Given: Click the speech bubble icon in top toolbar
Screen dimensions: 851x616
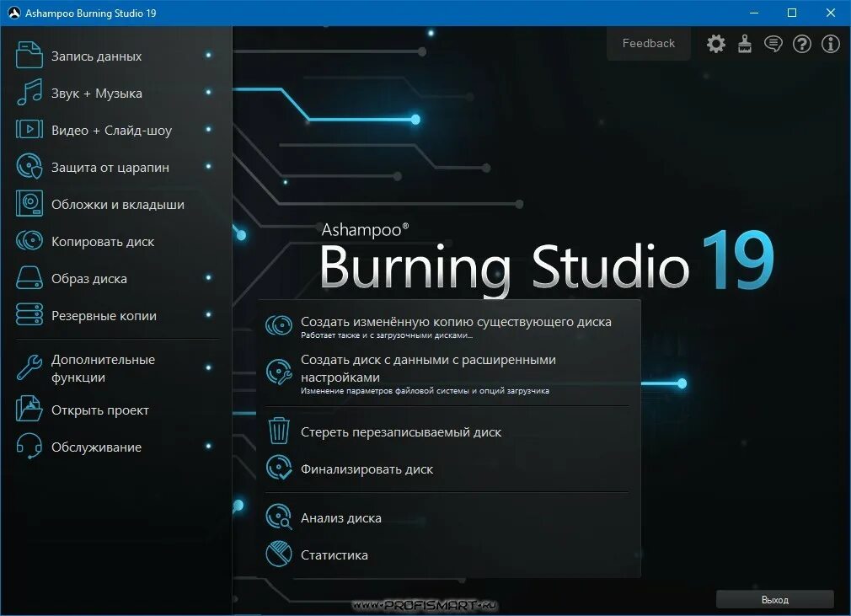Looking at the screenshot, I should point(773,44).
